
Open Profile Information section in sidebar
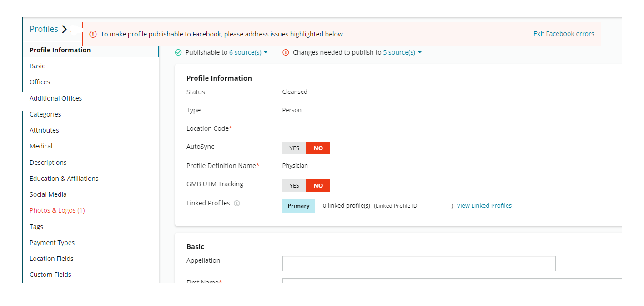[x=60, y=50]
